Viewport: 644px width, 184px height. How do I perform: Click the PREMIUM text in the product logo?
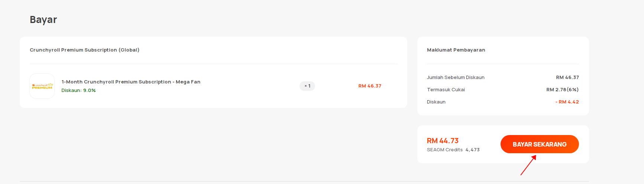[42, 88]
